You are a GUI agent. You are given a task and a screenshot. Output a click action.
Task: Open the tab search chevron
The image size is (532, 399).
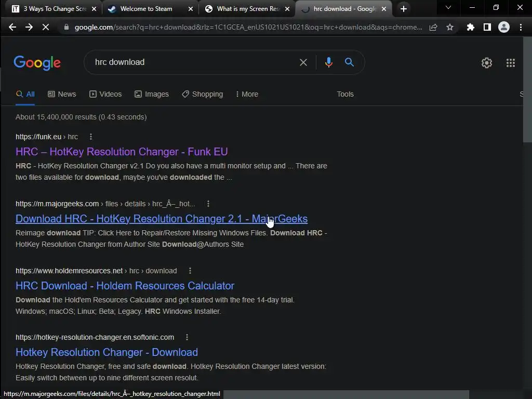448,7
